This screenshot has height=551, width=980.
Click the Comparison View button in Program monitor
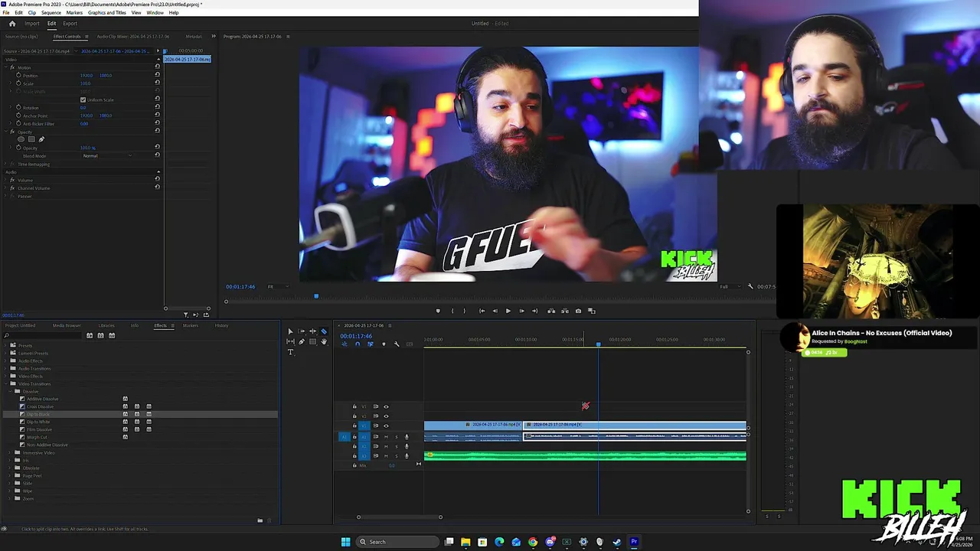click(592, 311)
